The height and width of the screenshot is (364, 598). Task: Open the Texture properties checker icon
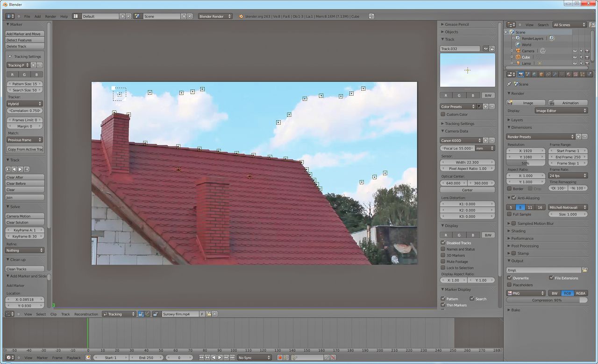[x=576, y=74]
